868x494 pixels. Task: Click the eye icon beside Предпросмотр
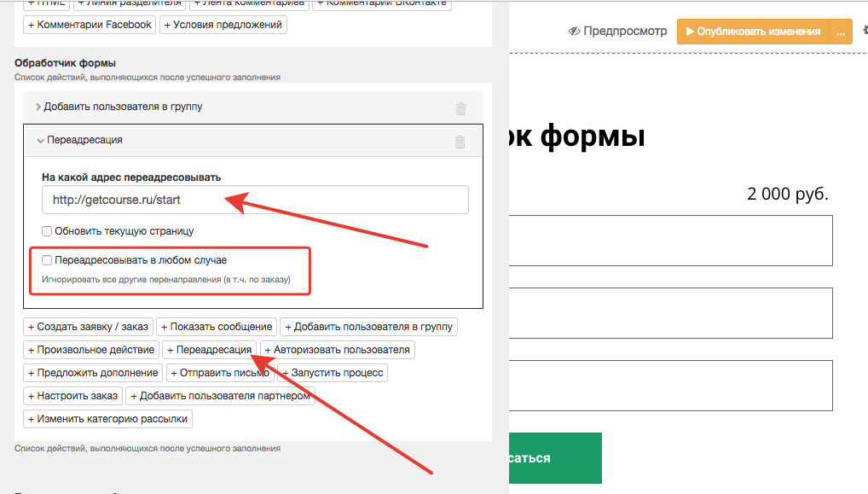click(574, 32)
